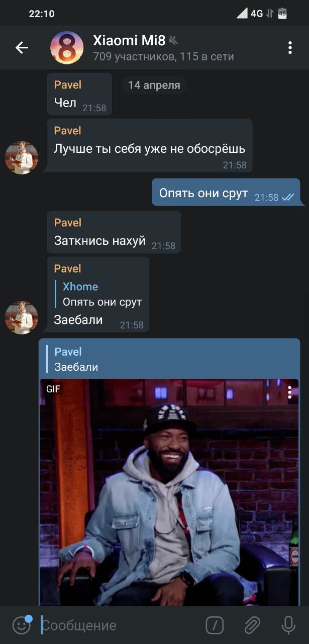Open the emoji picker smiley icon
This screenshot has width=309, height=644.
(21, 625)
